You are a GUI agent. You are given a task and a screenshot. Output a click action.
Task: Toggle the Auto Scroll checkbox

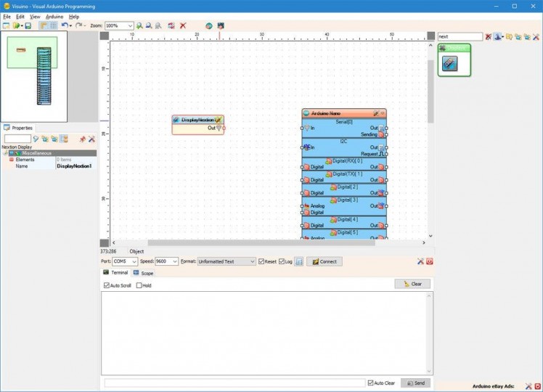coord(107,285)
